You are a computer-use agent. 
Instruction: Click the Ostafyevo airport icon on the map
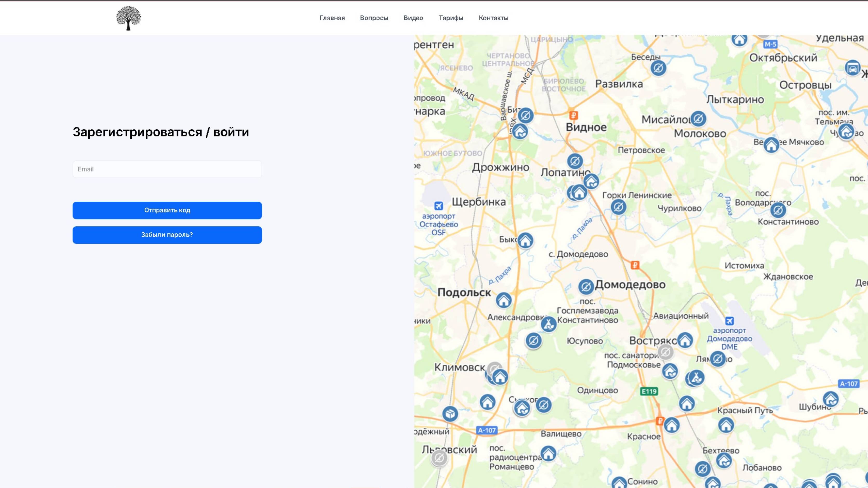(x=438, y=206)
